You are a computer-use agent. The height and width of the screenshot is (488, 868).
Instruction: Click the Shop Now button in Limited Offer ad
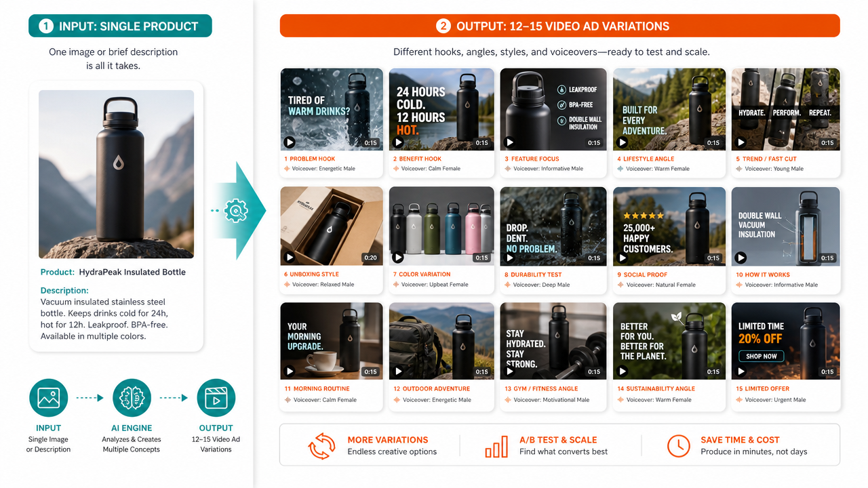pyautogui.click(x=762, y=357)
